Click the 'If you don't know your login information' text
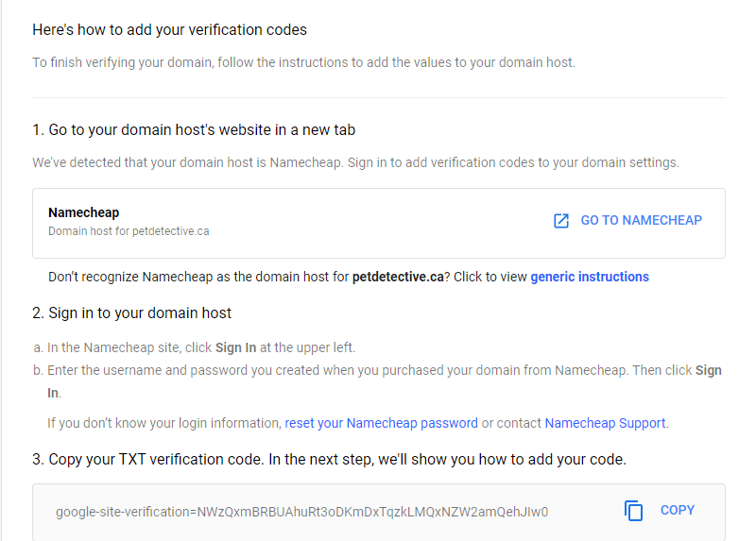The height and width of the screenshot is (541, 756). 164,423
